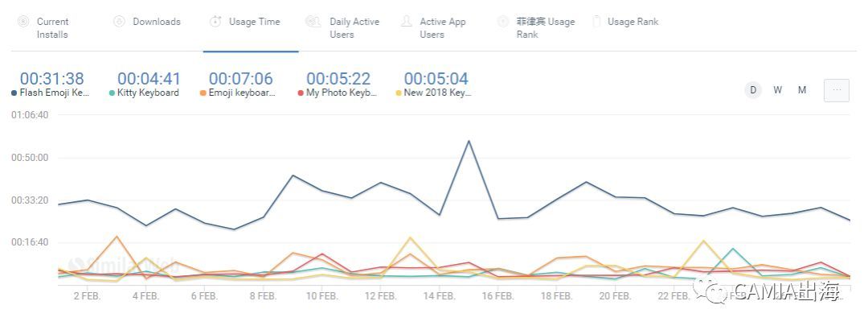Click the 00:31:38 usage time value
Image resolution: width=868 pixels, height=330 pixels.
[x=51, y=79]
